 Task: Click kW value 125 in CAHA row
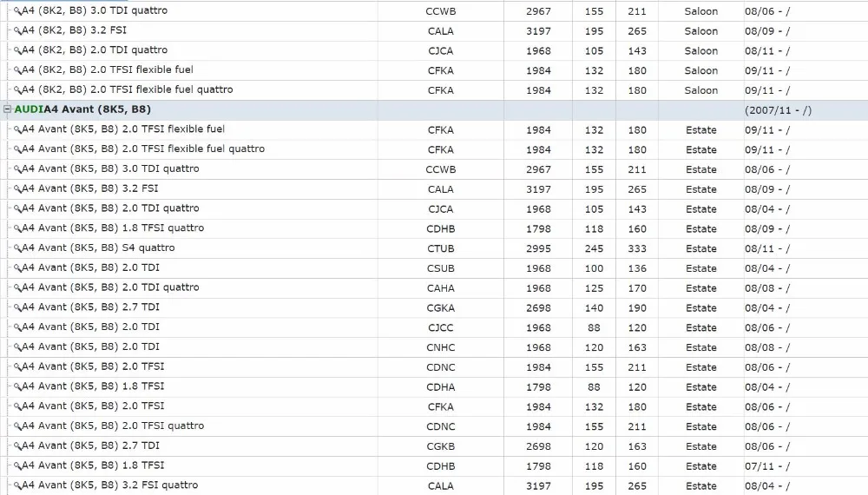(x=594, y=288)
